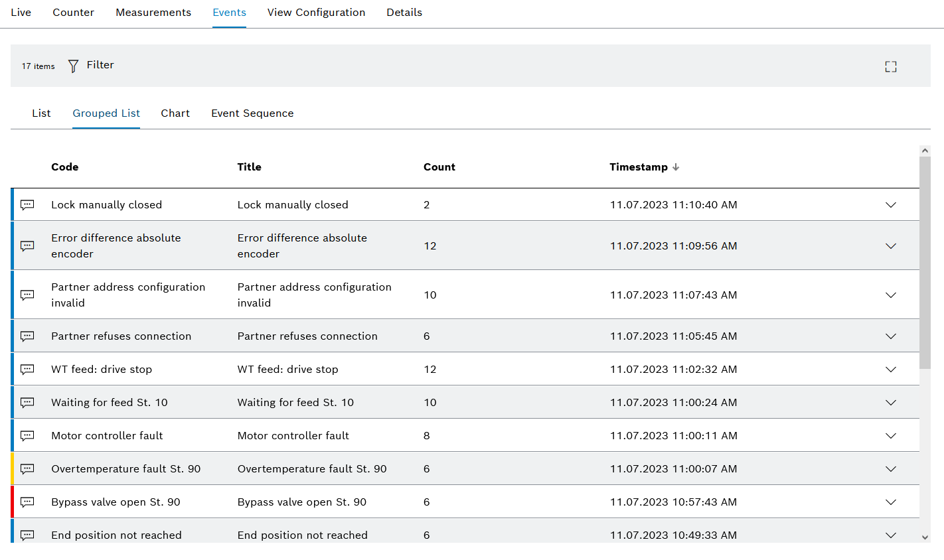Screen dimensions: 944x560
Task: Open comment icon for Bypass valve open St. 90
Action: click(x=27, y=502)
